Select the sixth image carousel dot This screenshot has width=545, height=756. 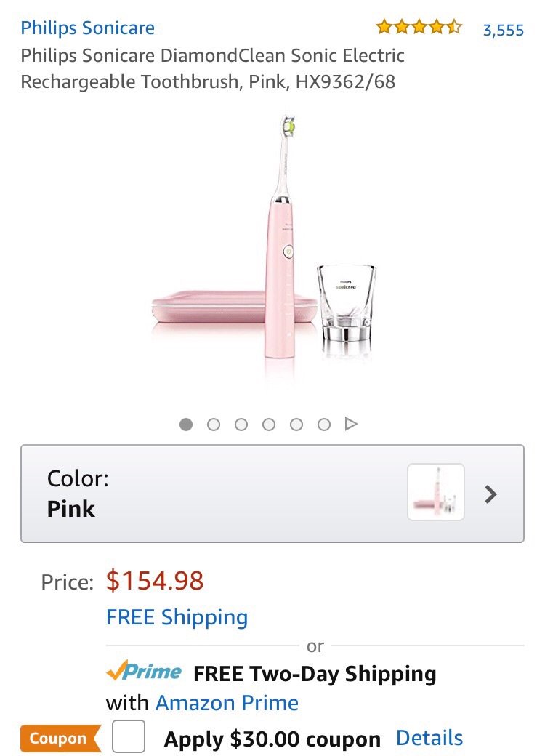pyautogui.click(x=324, y=424)
